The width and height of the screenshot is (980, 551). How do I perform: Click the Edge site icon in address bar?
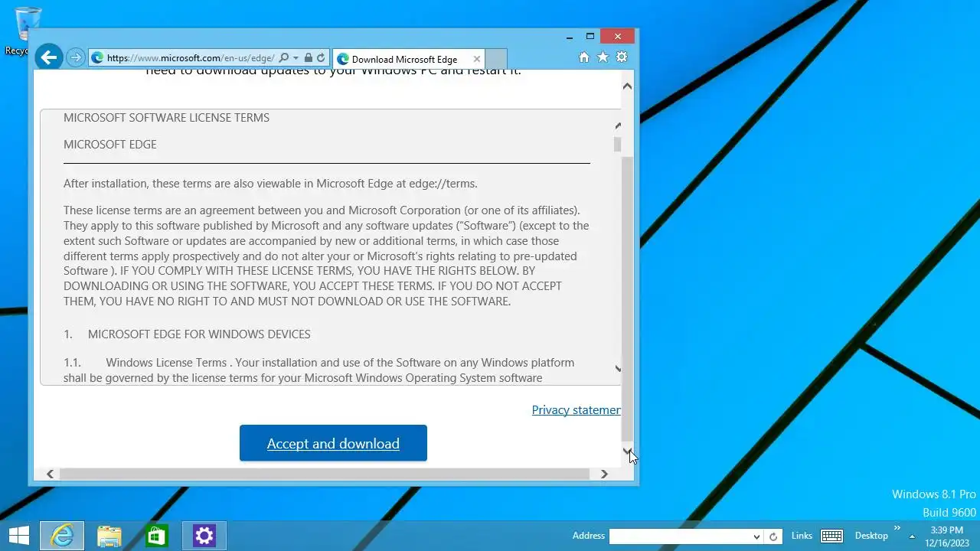point(97,57)
